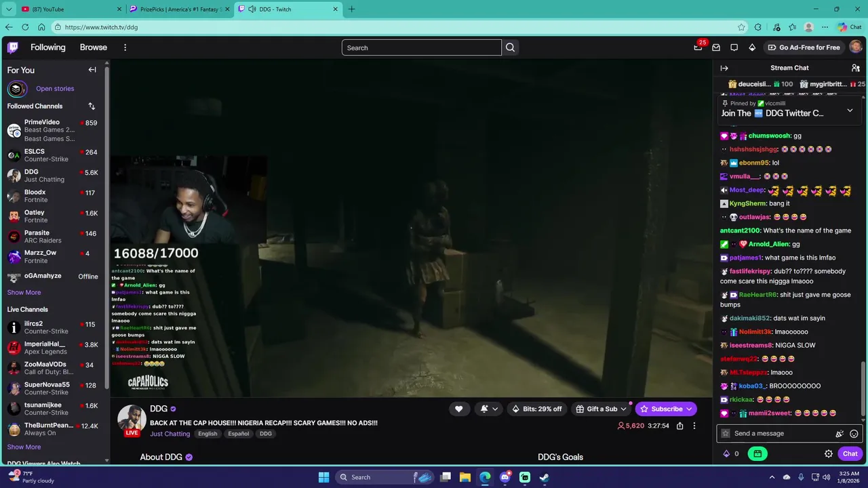
Task: Click the heart follow button under the stream
Action: 458,409
